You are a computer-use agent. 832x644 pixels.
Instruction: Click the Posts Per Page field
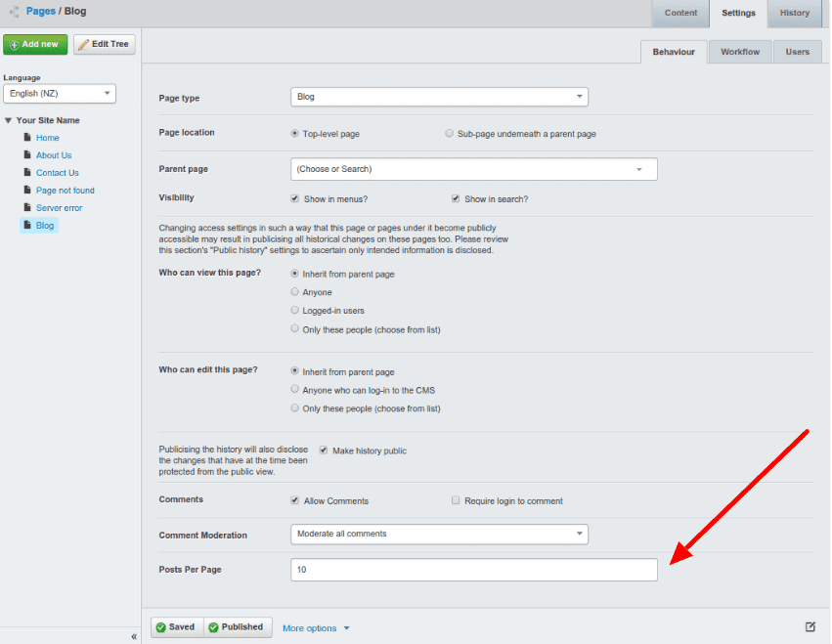(x=473, y=569)
